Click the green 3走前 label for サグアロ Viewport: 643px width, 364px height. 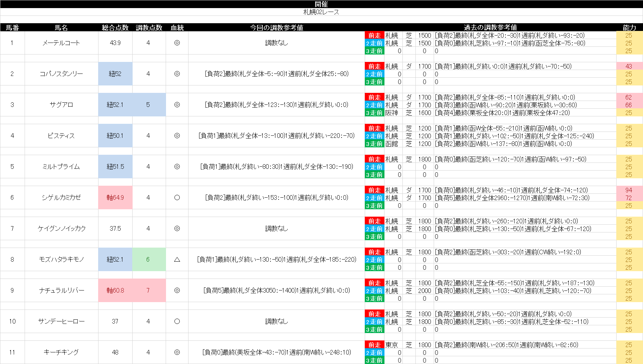(x=374, y=113)
